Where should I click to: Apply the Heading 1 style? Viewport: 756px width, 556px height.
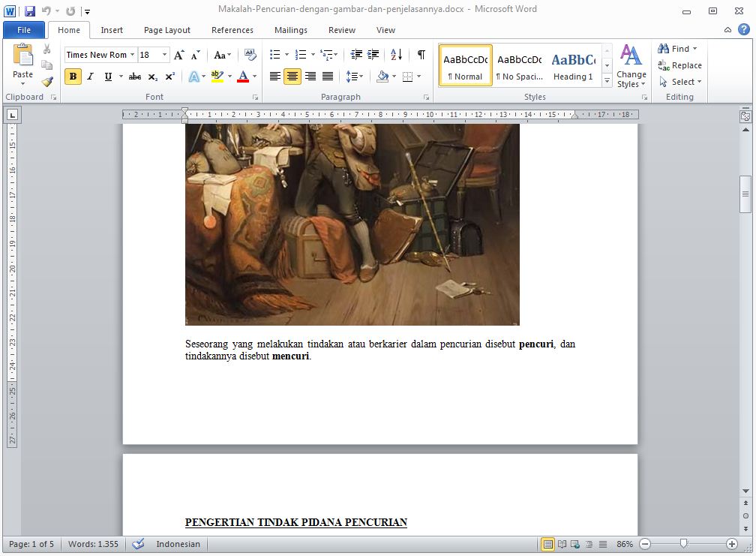click(x=573, y=66)
